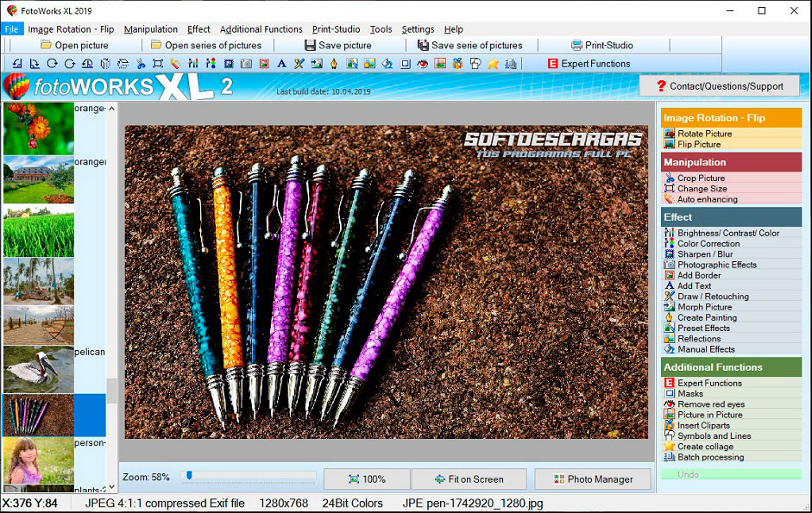Choose Batch processing in side panel

pos(731,457)
